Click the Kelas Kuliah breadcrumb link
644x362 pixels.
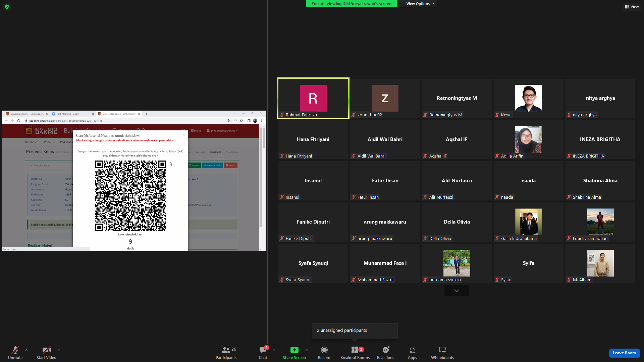click(215, 152)
